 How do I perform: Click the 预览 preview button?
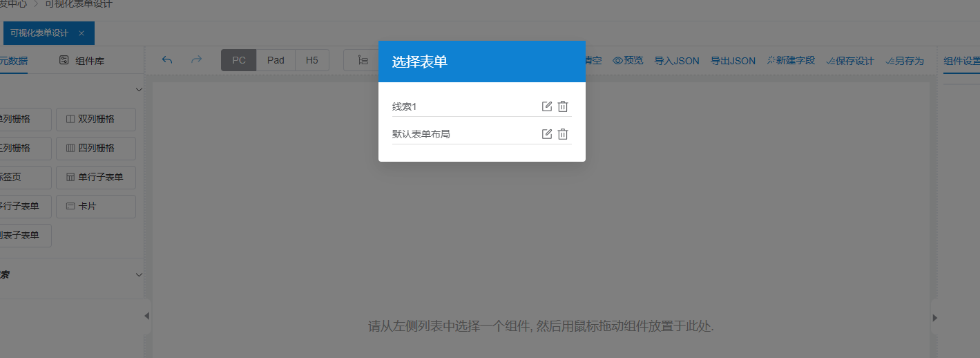pyautogui.click(x=628, y=61)
